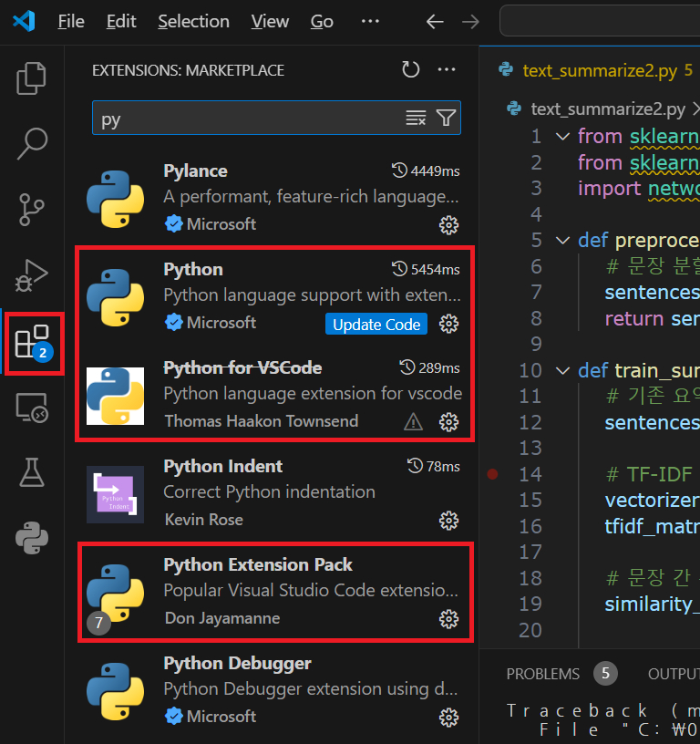
Task: Clear the extensions search results
Action: click(x=416, y=118)
